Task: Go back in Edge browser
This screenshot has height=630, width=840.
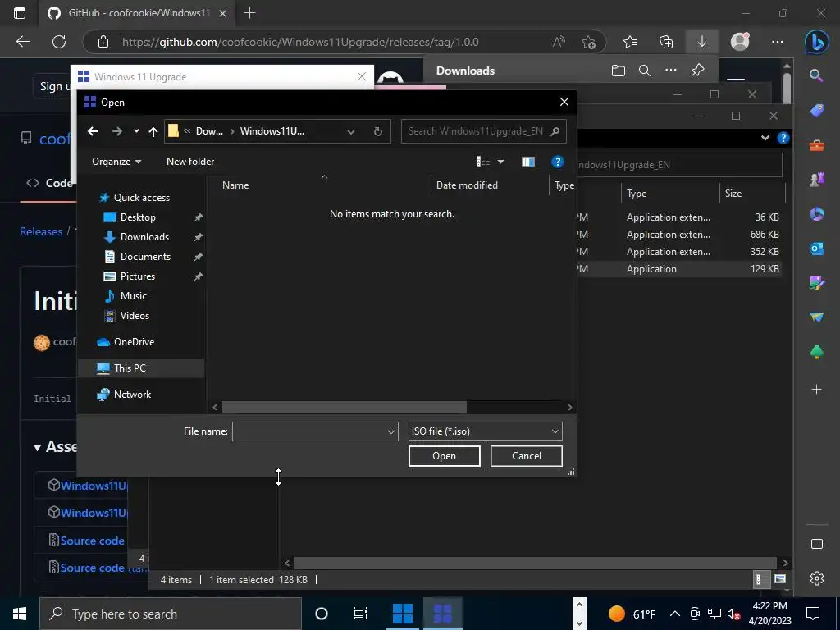Action: coord(22,42)
